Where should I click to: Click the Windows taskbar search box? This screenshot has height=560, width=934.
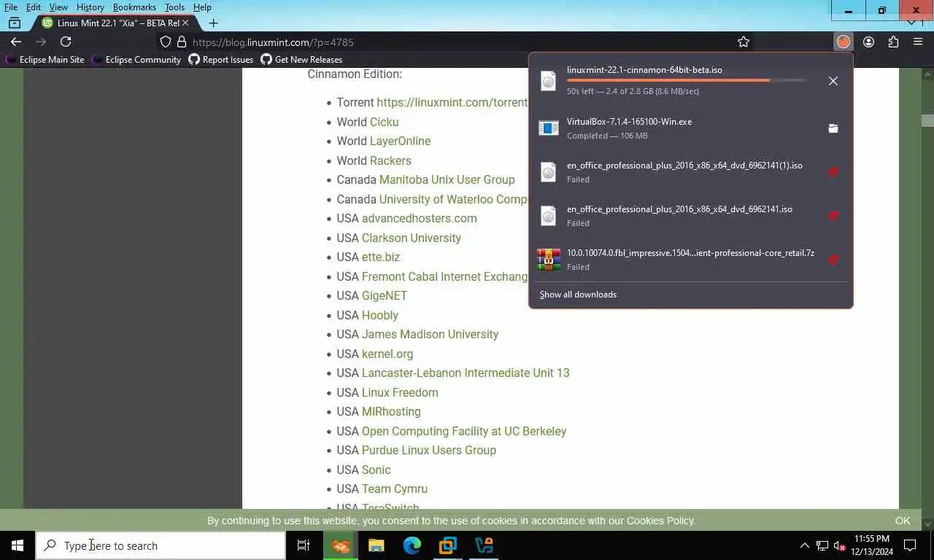tap(161, 545)
